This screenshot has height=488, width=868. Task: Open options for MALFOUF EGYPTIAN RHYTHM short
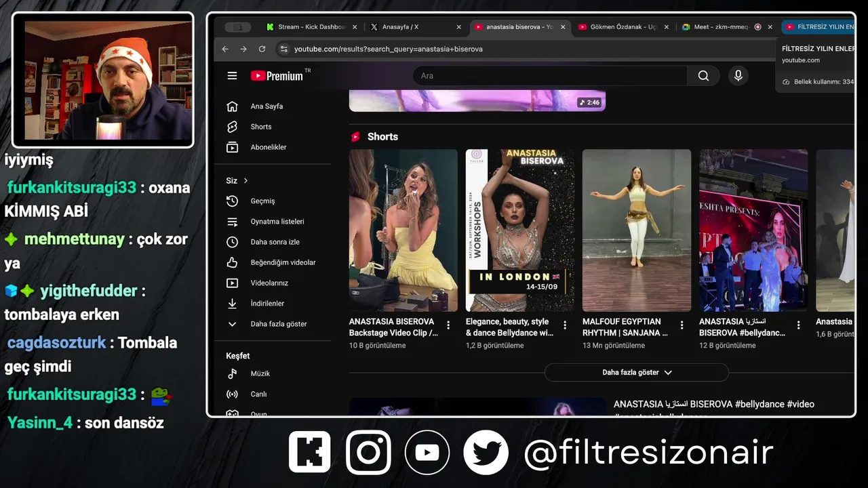[682, 325]
